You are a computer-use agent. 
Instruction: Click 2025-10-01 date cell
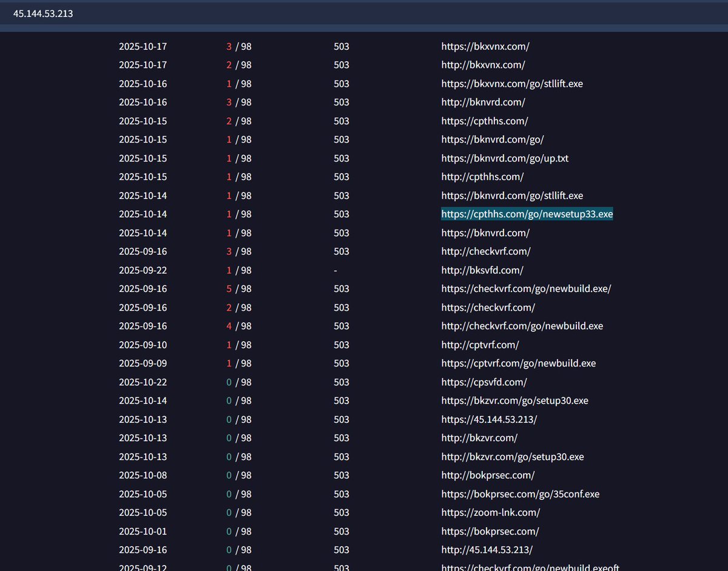[x=143, y=532]
